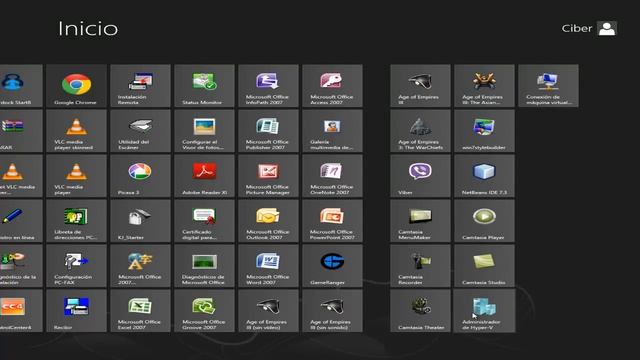The image size is (640, 360).
Task: Open the Google Chrome tile
Action: coord(76,86)
